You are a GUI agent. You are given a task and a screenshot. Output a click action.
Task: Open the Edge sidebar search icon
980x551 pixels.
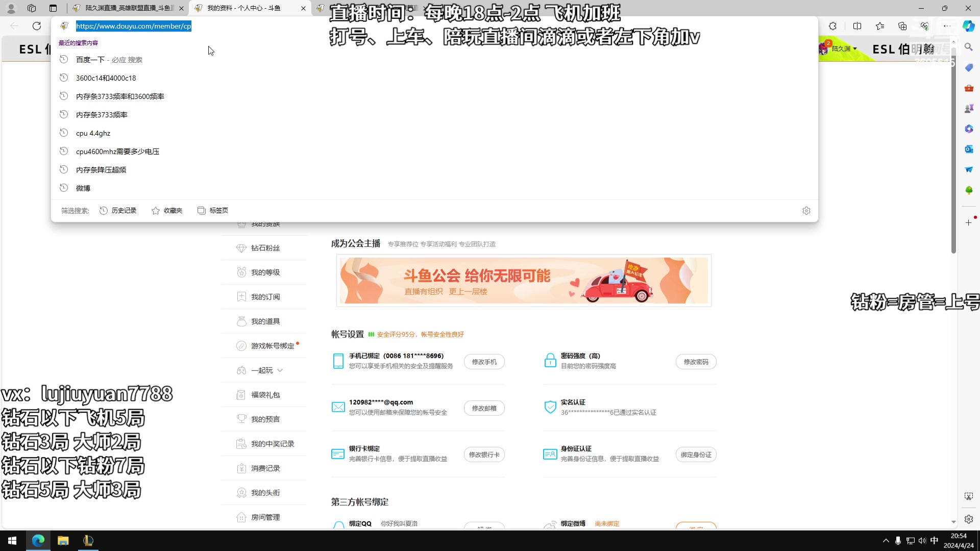point(968,47)
